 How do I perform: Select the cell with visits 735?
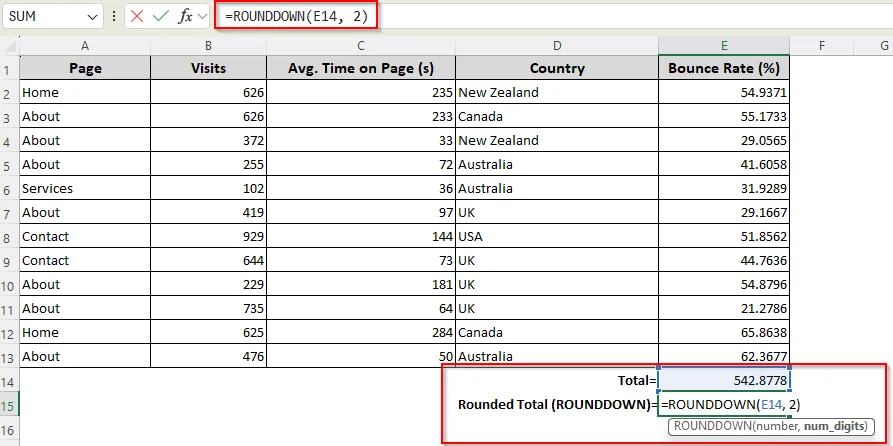208,308
